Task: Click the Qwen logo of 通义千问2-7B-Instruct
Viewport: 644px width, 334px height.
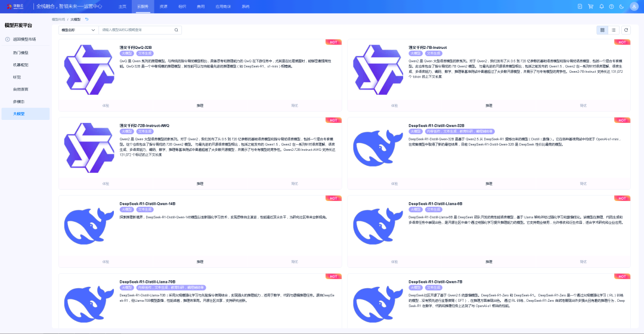Action: (378, 70)
